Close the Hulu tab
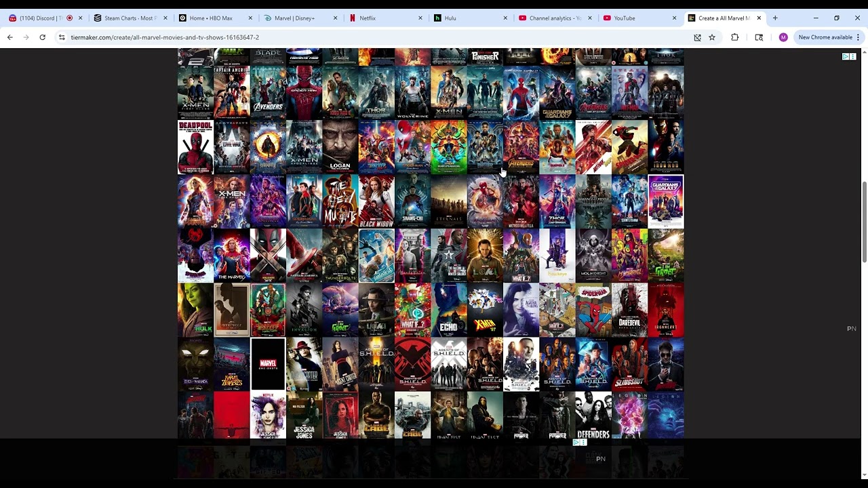868x488 pixels. click(505, 18)
